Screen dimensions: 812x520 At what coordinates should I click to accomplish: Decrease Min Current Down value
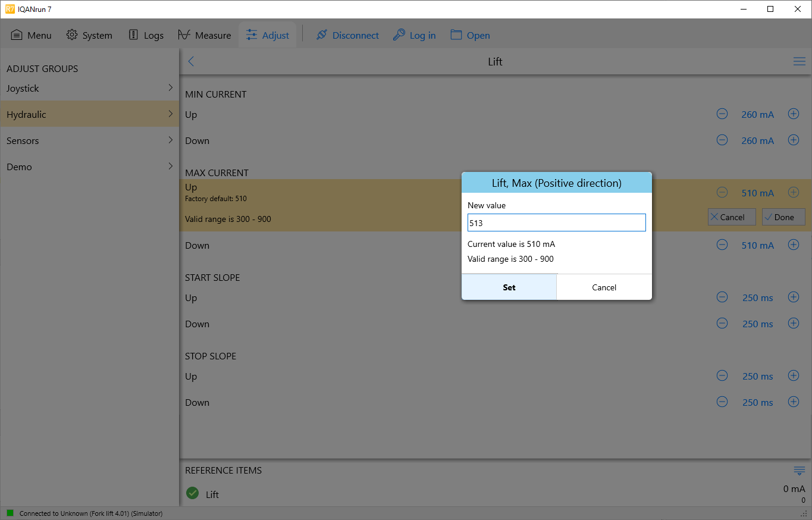click(722, 140)
